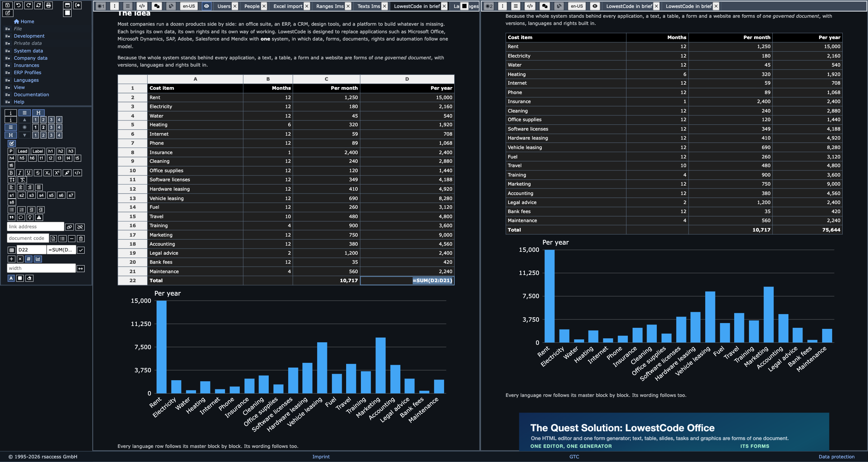This screenshot has width=868, height=462.
Task: Expand the Development menu arrow
Action: tap(8, 36)
